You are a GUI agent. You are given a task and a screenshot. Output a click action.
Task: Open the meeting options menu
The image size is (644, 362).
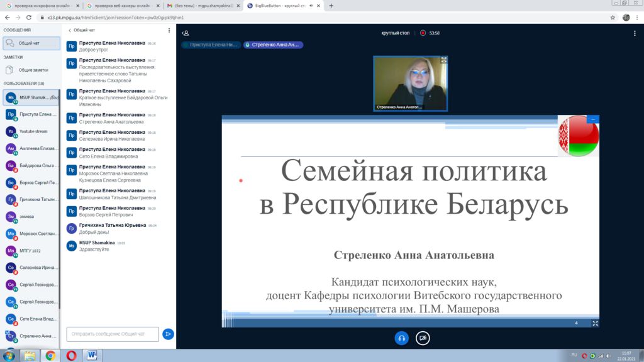(635, 33)
